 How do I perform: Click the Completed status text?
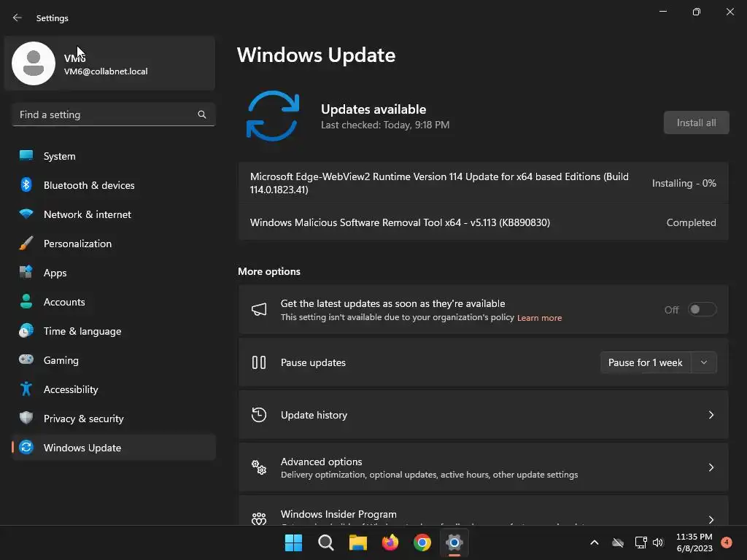pyautogui.click(x=691, y=223)
